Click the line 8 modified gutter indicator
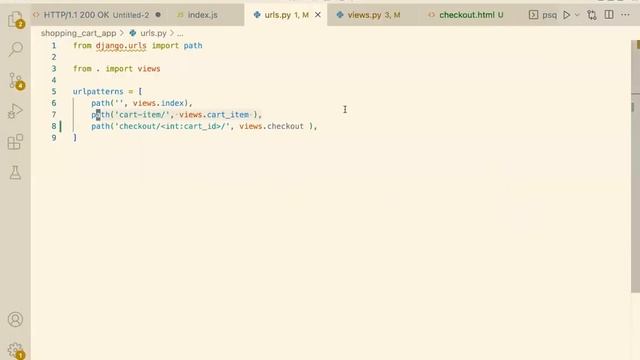 pos(60,126)
